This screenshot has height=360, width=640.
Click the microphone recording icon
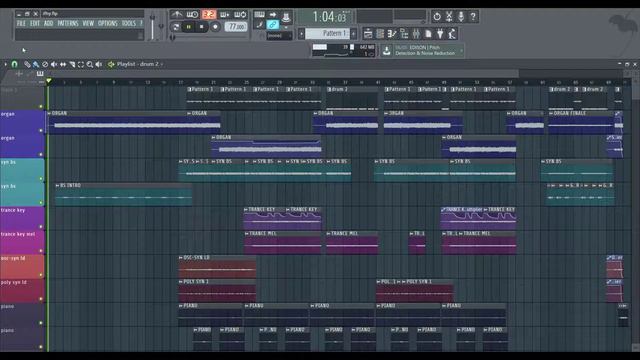pos(461,17)
